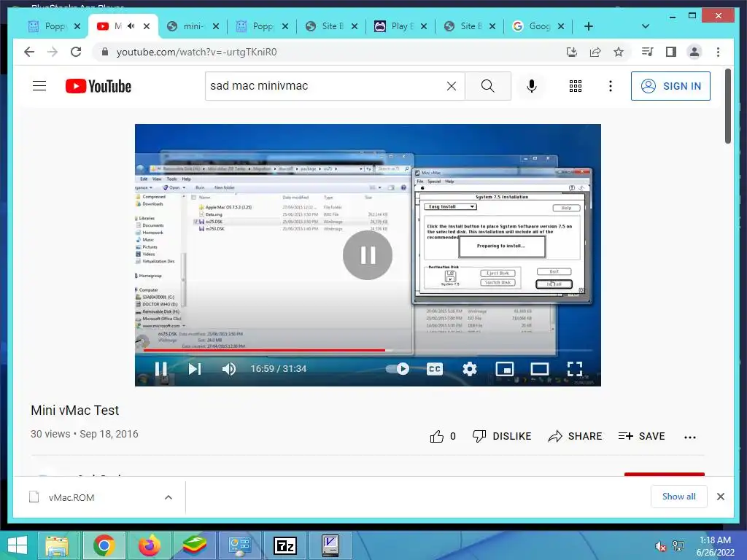Screen dimensions: 747x560
Task: Open the YouTube apps grid
Action: (x=576, y=86)
